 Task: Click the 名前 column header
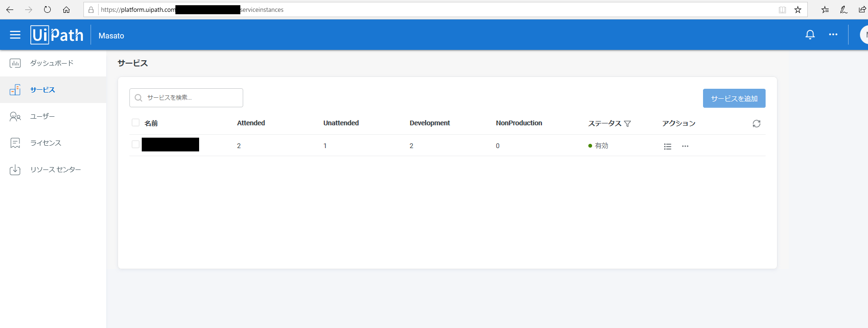pos(151,123)
